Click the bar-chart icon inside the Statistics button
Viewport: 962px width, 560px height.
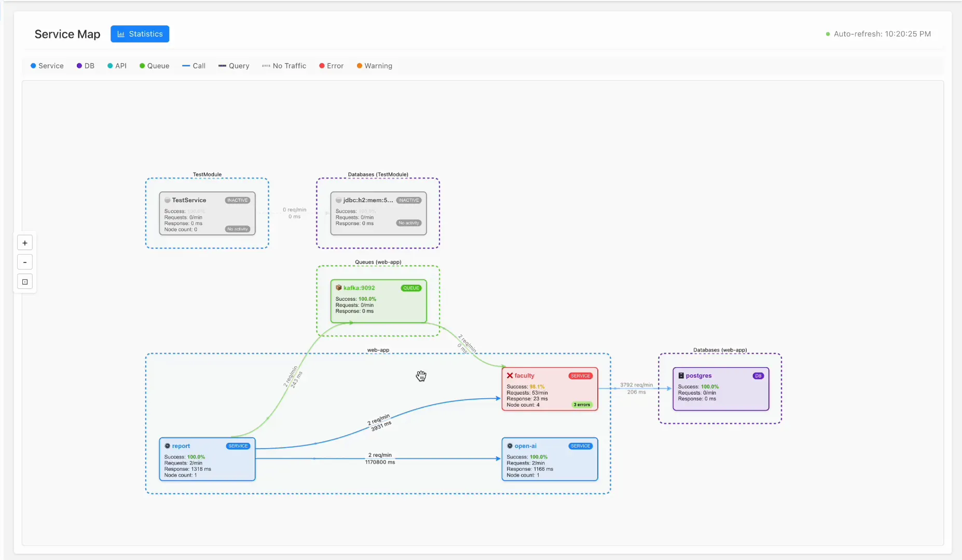tap(121, 34)
